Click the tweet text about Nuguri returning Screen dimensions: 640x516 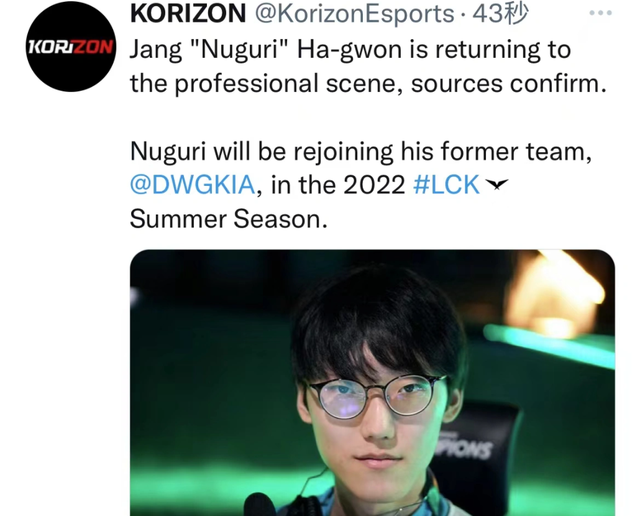tap(368, 67)
